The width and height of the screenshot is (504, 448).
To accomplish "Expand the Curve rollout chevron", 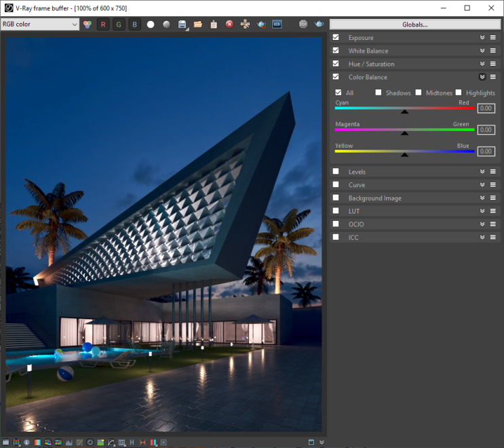I will pos(482,184).
